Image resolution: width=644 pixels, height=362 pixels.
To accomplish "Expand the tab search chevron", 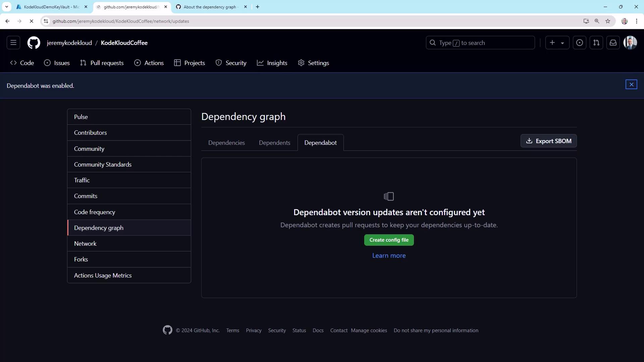I will coord(6,7).
